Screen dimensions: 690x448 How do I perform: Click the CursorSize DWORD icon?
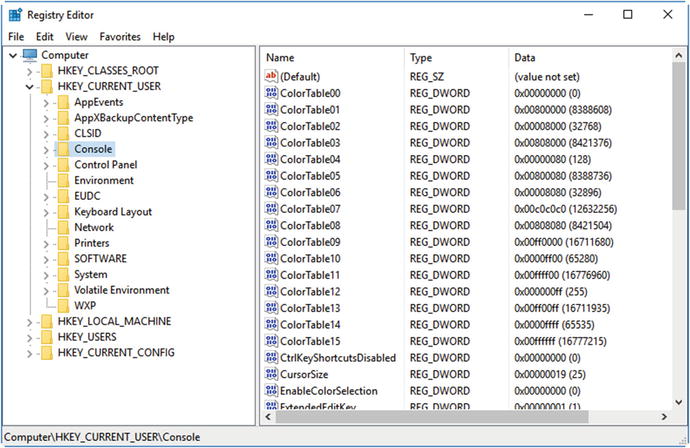click(271, 374)
